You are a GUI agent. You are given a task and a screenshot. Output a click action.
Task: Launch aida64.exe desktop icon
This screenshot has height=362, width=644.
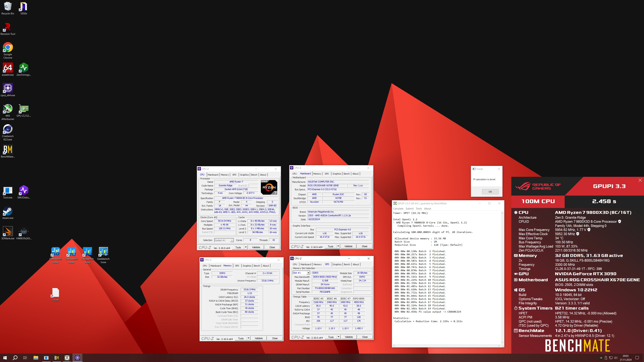(x=8, y=69)
